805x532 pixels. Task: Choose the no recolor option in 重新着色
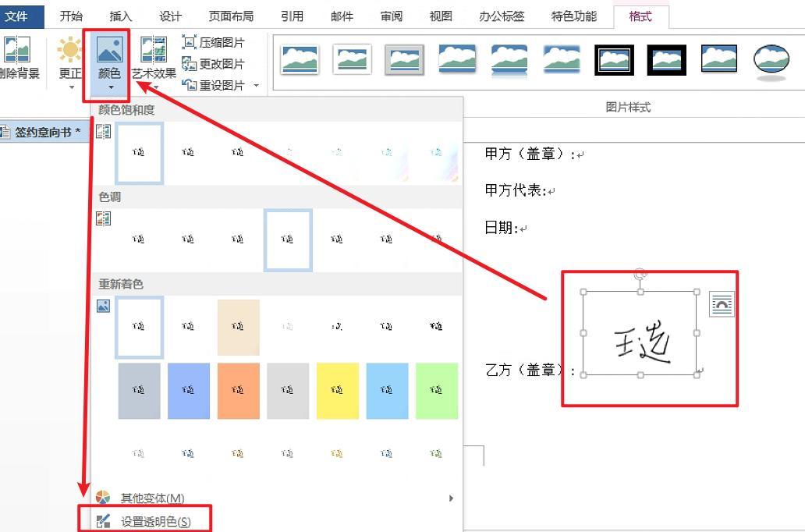(x=139, y=327)
